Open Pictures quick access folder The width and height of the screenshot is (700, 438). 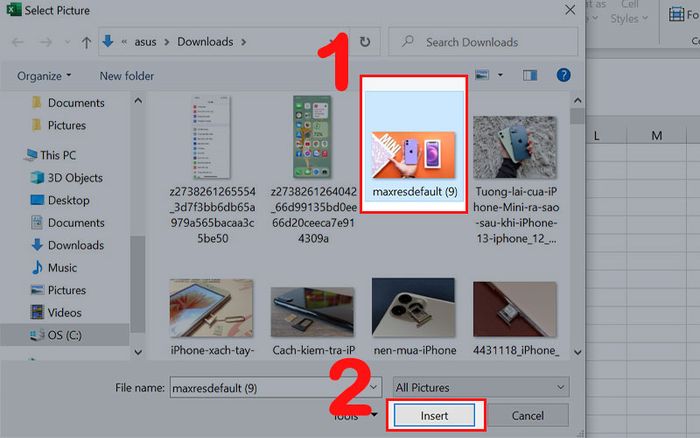59,125
